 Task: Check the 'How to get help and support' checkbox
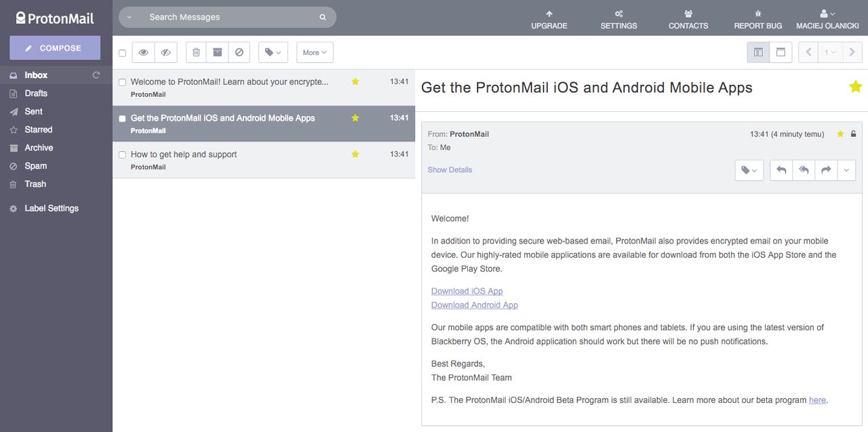tap(122, 155)
